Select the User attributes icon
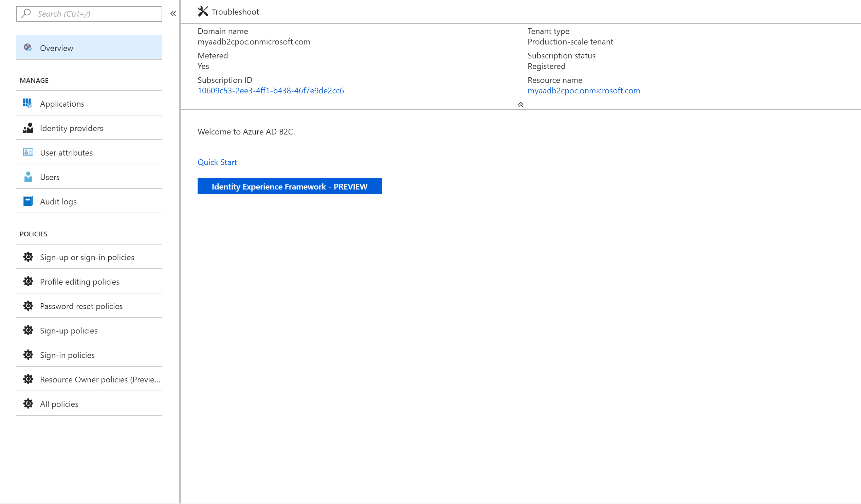The image size is (861, 504). pos(28,152)
